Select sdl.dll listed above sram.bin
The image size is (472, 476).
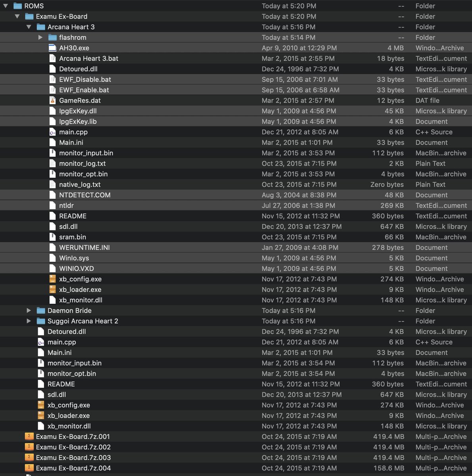(x=68, y=226)
